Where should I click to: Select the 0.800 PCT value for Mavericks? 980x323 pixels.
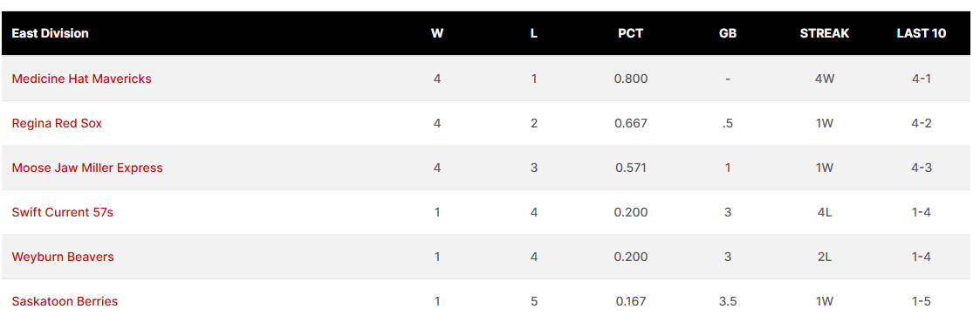point(631,79)
